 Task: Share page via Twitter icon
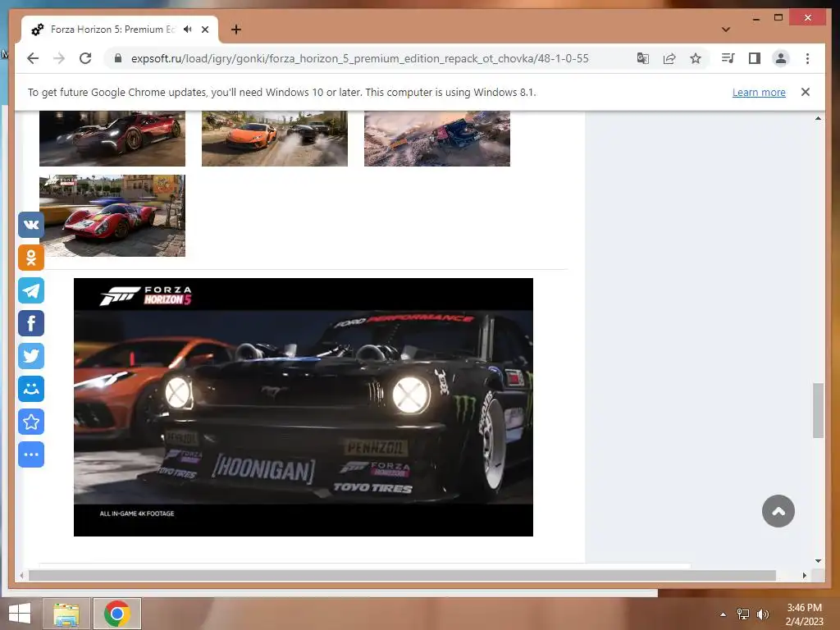[x=31, y=356]
